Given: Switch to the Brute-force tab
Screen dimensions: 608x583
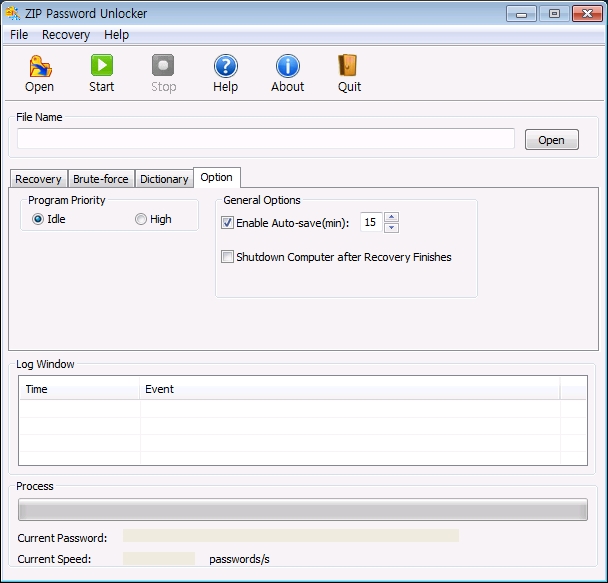Looking at the screenshot, I should pos(101,179).
